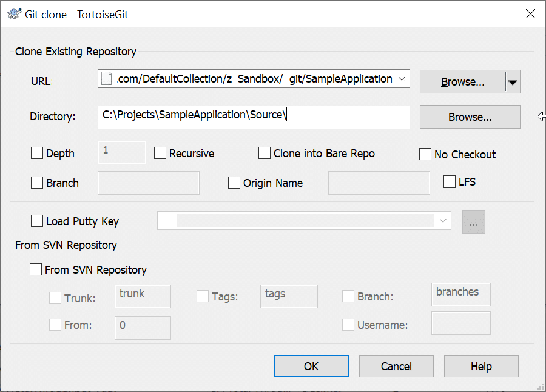Expand the URL history dropdown
Image resolution: width=546 pixels, height=392 pixels.
click(402, 79)
